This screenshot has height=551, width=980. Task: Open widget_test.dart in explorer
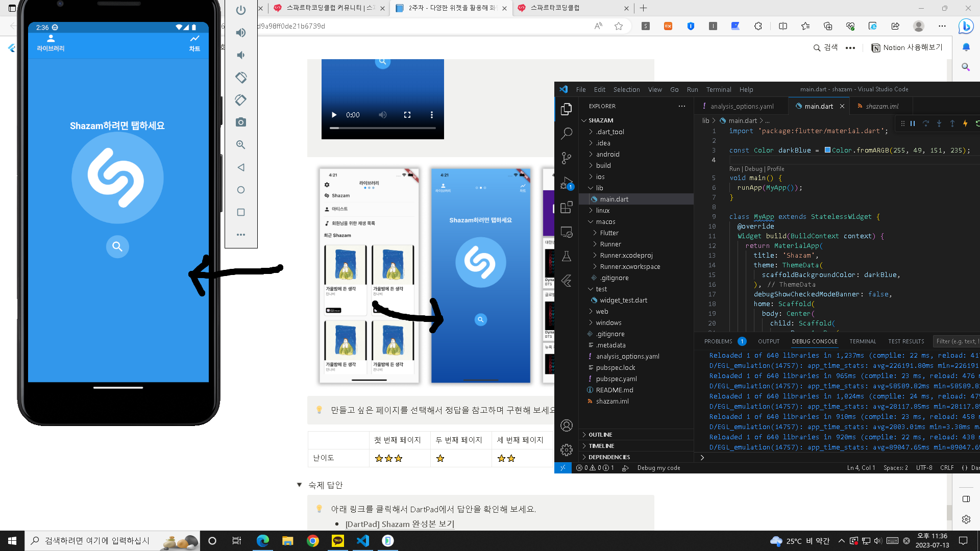point(623,300)
